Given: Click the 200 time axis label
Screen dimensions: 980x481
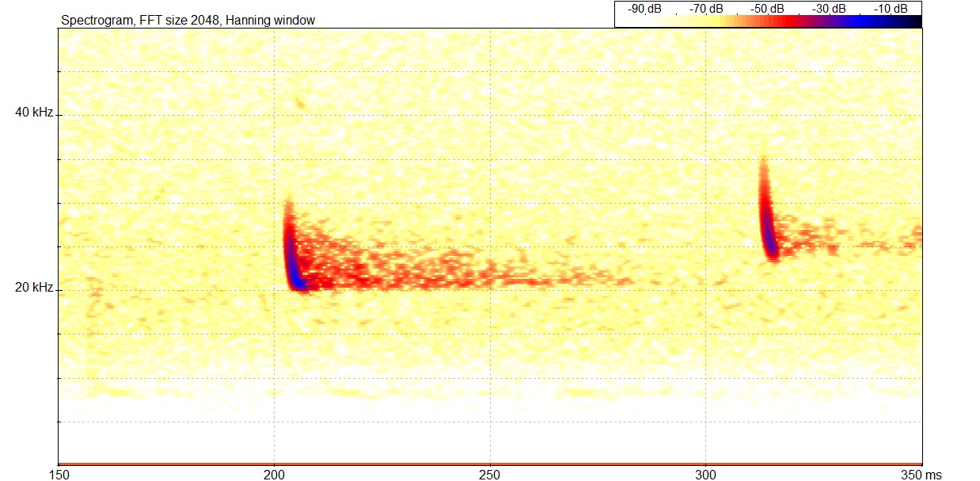Looking at the screenshot, I should (274, 474).
